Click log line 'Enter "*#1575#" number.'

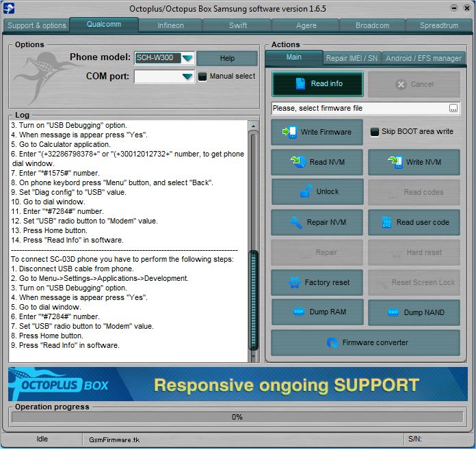[x=55, y=173]
